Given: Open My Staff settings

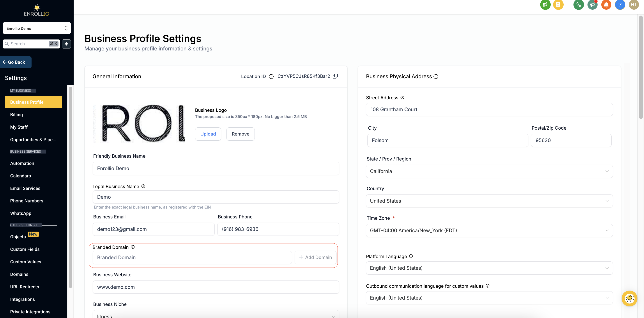Looking at the screenshot, I should click(19, 127).
